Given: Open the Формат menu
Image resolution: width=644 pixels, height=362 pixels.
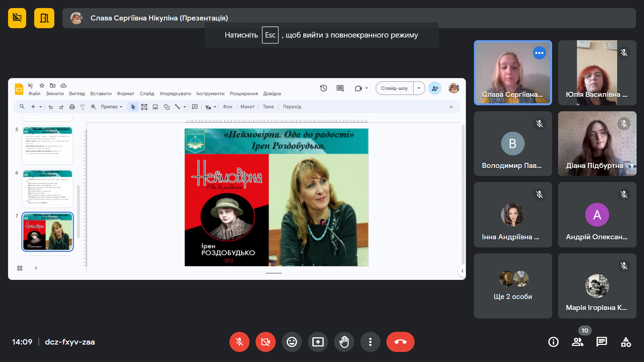Looking at the screenshot, I should [x=125, y=94].
